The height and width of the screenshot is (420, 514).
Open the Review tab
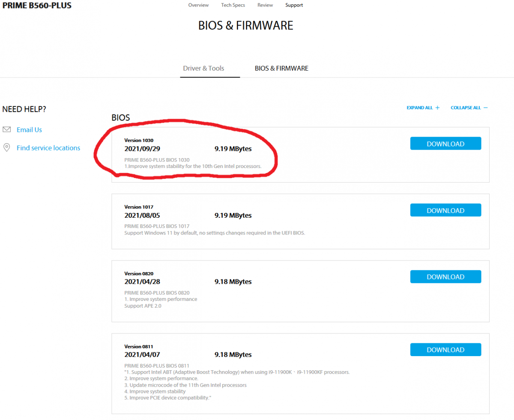(x=265, y=5)
